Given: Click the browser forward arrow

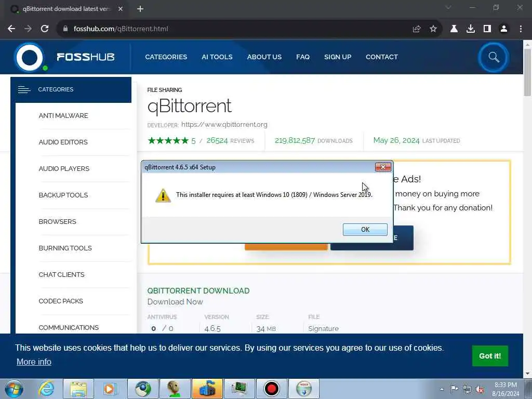Looking at the screenshot, I should pyautogui.click(x=28, y=29).
